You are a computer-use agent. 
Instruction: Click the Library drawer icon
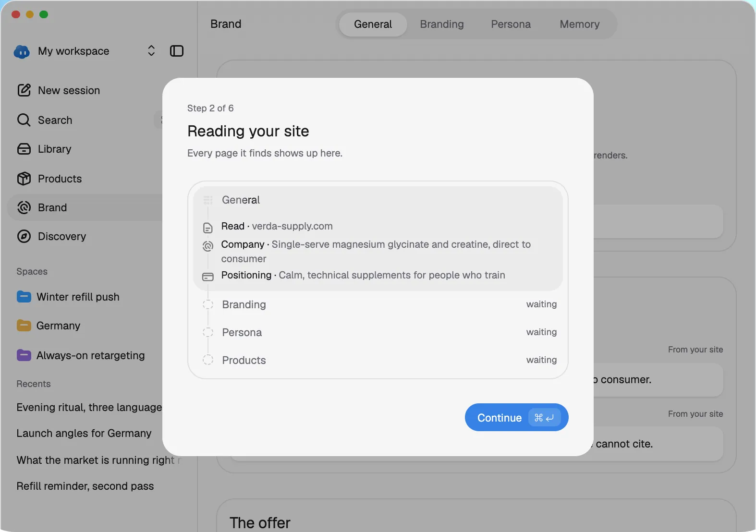(24, 149)
